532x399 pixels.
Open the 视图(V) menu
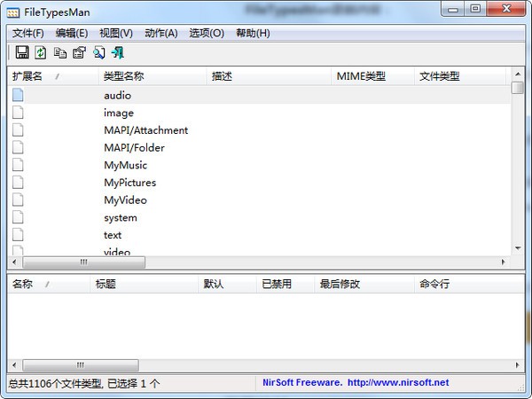116,34
